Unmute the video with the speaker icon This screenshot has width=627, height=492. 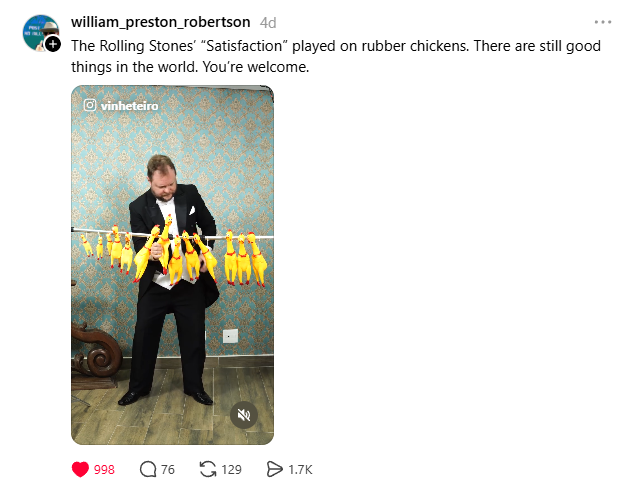tap(244, 415)
